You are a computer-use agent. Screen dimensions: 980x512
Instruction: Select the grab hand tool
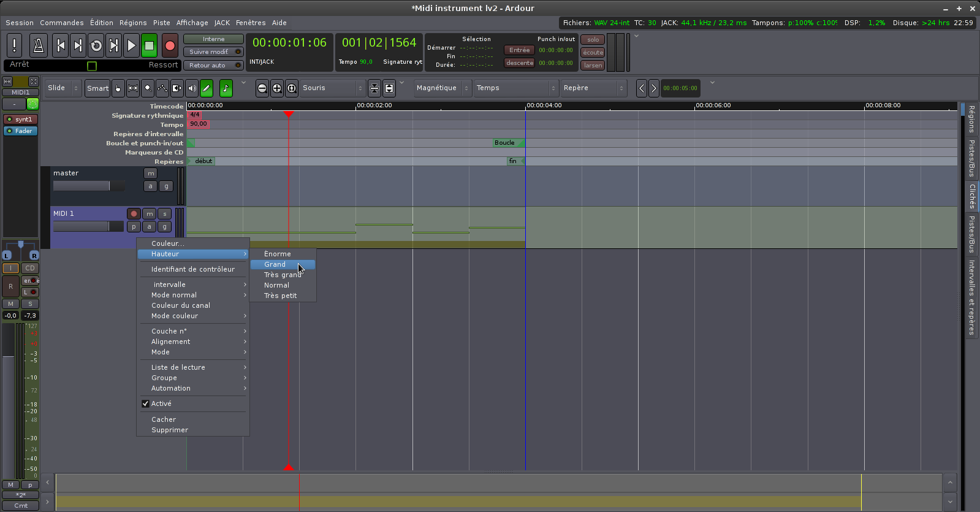(x=118, y=88)
